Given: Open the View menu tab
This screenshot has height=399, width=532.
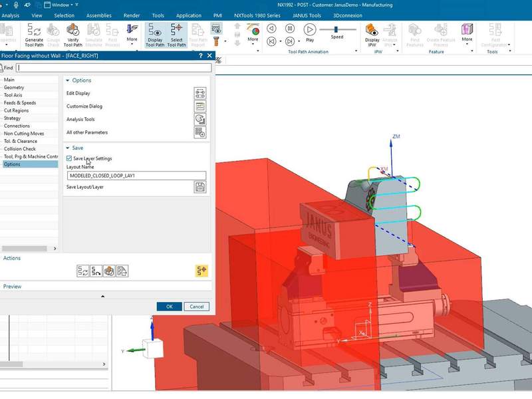Looking at the screenshot, I should pos(37,15).
